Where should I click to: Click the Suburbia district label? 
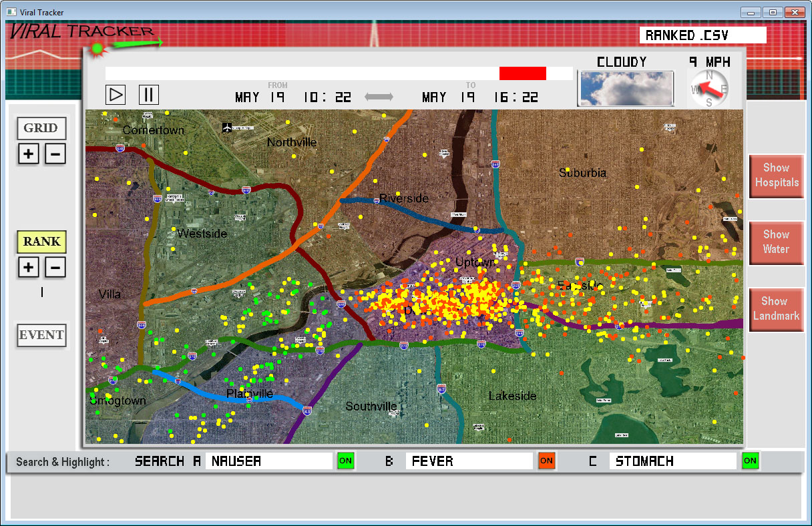coord(582,173)
